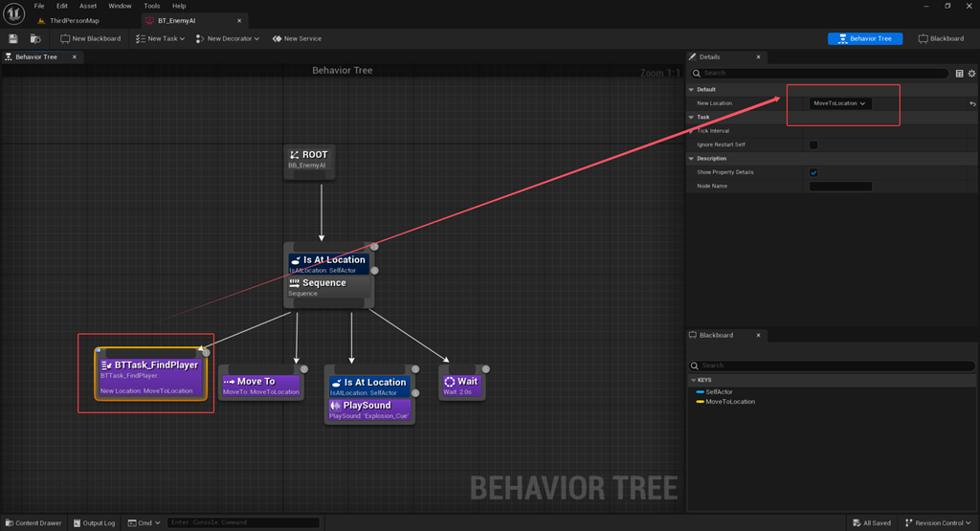
Task: Collapse the Description section
Action: click(x=691, y=159)
